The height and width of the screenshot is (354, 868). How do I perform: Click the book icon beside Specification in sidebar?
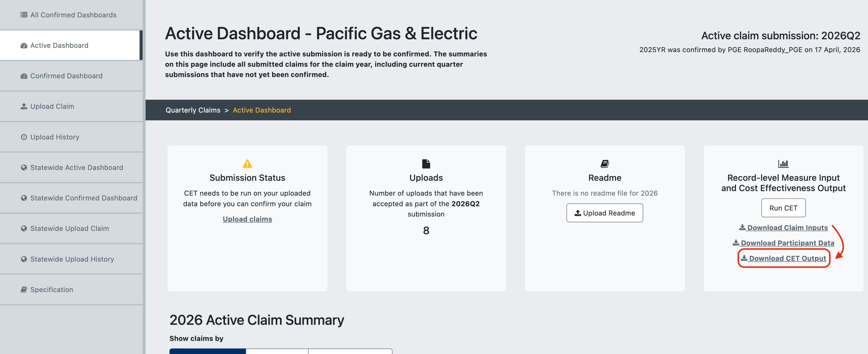click(x=24, y=290)
